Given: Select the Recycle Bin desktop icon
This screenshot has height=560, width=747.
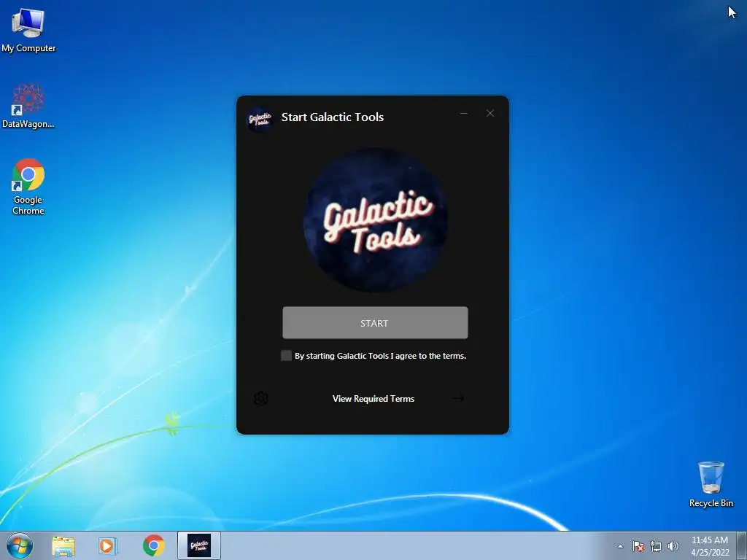Looking at the screenshot, I should [711, 484].
